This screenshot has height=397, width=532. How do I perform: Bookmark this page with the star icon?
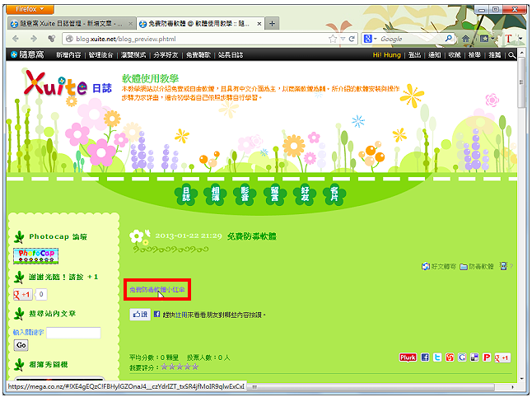[x=333, y=39]
